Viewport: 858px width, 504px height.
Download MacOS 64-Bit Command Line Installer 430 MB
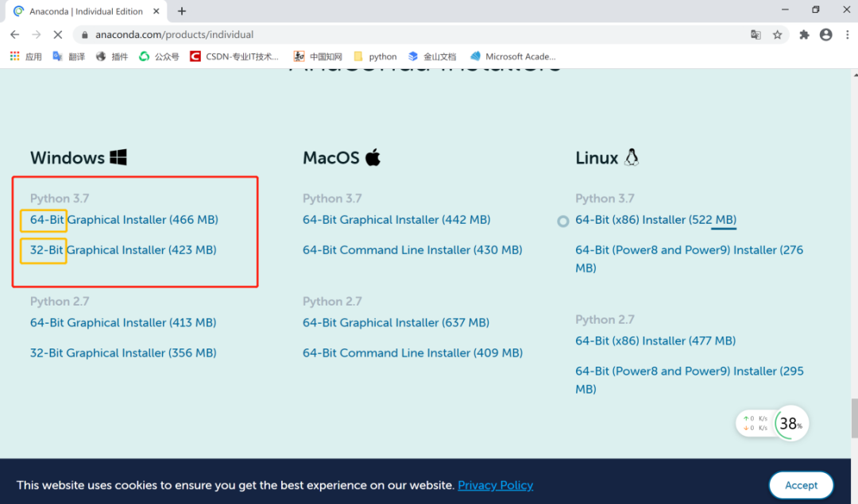click(412, 250)
